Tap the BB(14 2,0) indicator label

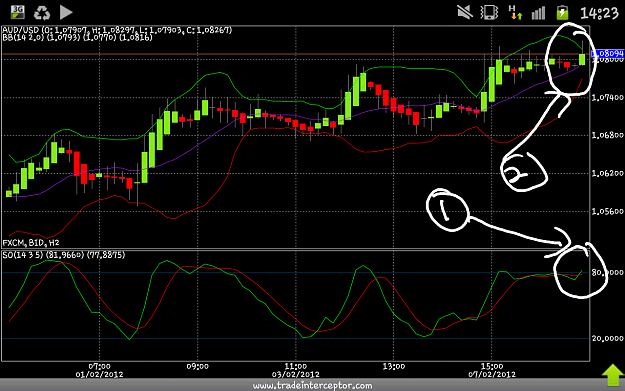[77, 37]
